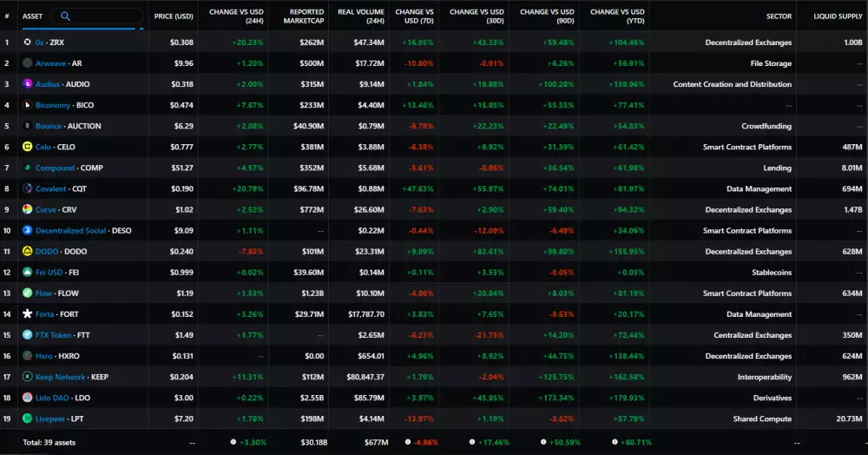Sort by LIQUID SUPPLY column header
The width and height of the screenshot is (868, 455).
[x=838, y=16]
